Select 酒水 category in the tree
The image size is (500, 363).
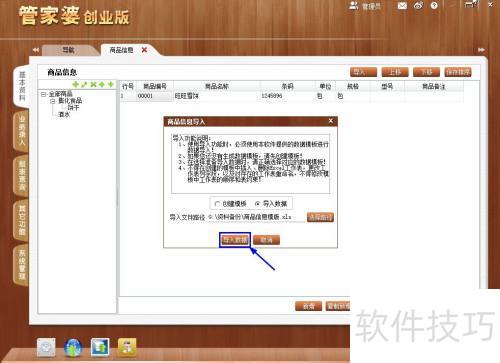coord(64,115)
